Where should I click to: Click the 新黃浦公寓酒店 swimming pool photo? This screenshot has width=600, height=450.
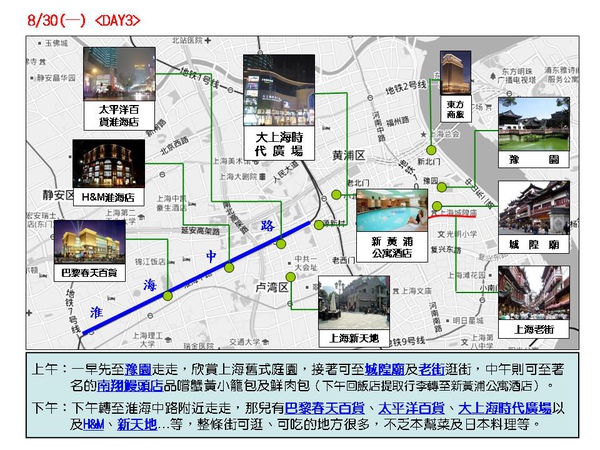[392, 210]
